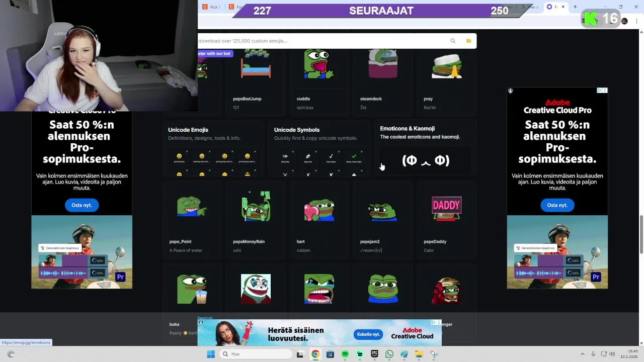Click 'Kokeile nyt.' in bottom banner ad
The width and height of the screenshot is (644, 362).
click(368, 334)
